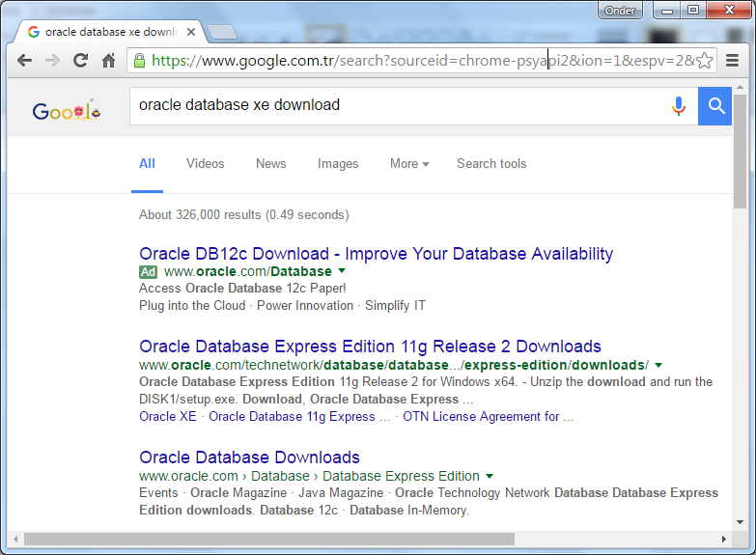Click the blue magnifier search button
Image resolution: width=756 pixels, height=555 pixels.
tap(715, 106)
